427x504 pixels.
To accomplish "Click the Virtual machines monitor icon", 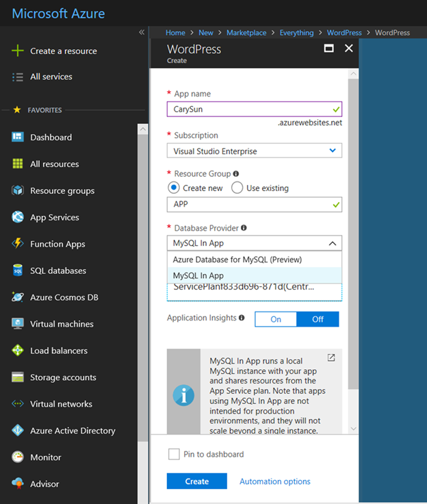I will (x=18, y=324).
